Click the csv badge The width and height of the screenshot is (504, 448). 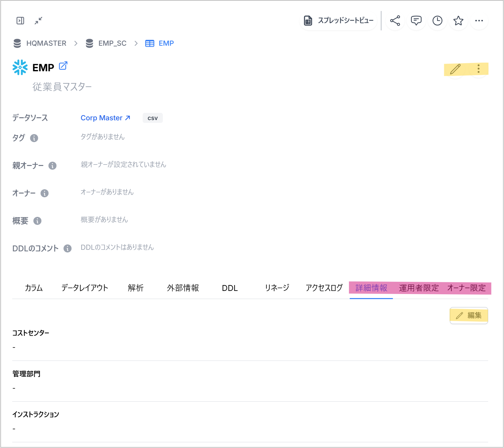(153, 118)
